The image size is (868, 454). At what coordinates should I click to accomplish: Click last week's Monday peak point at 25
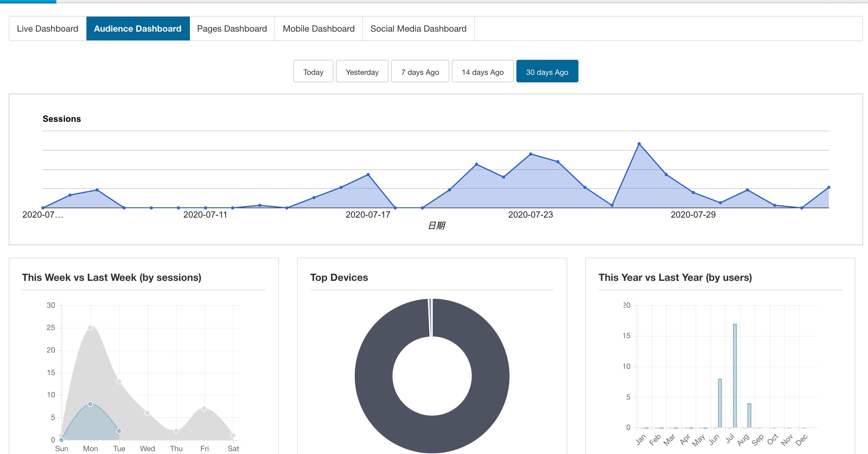[x=90, y=328]
